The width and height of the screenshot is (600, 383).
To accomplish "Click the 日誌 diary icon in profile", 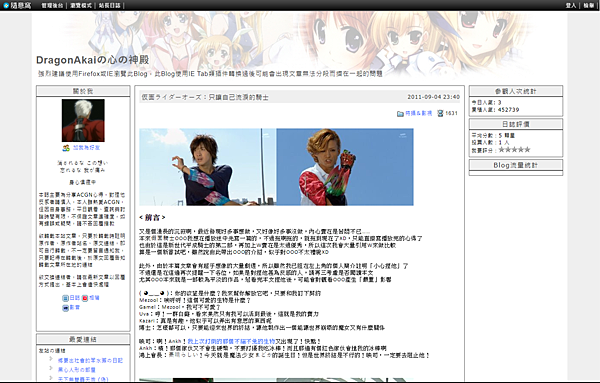I will (x=65, y=298).
